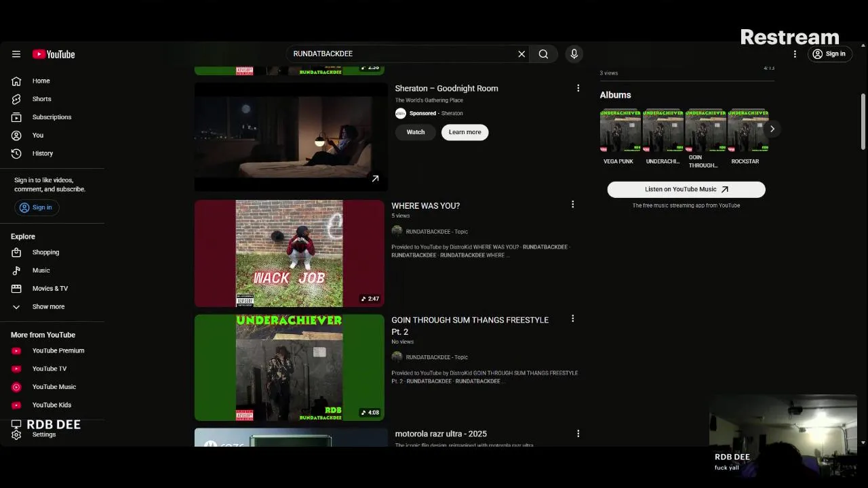The height and width of the screenshot is (488, 868).
Task: Open motorola razr ultra ad title
Action: click(441, 434)
